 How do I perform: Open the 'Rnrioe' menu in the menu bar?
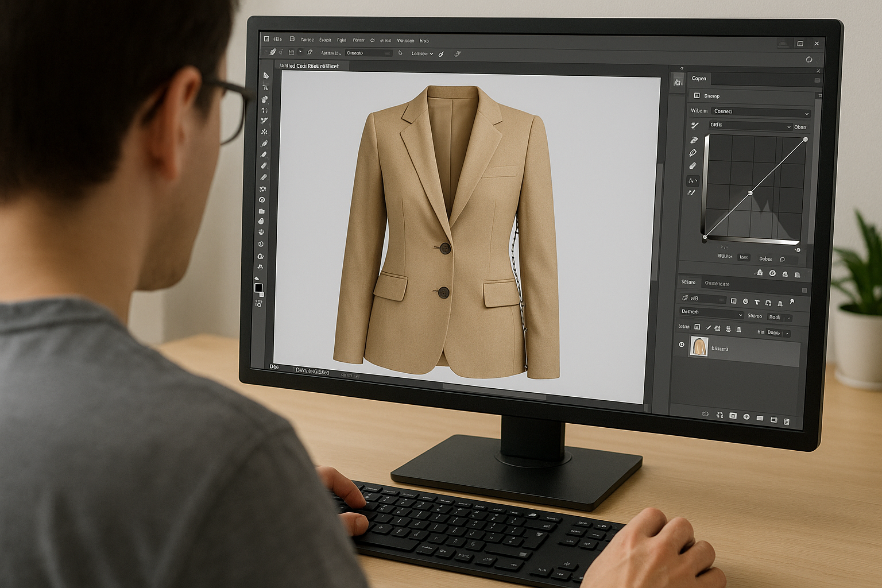click(307, 40)
